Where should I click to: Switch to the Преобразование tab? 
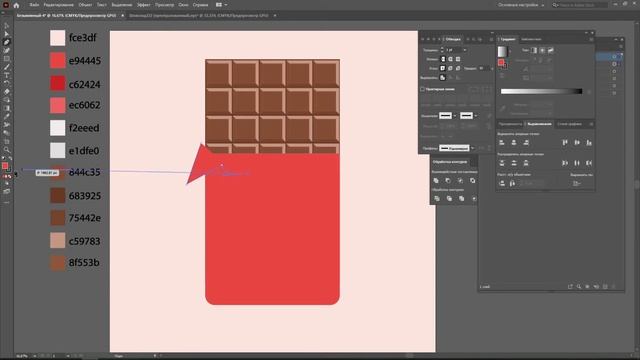pos(510,124)
